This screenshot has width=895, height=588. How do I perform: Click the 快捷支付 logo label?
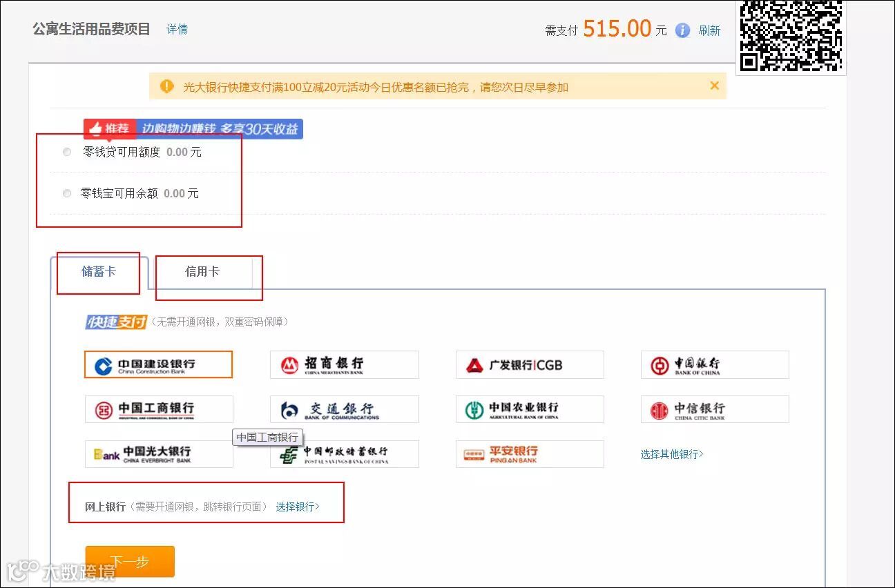[116, 322]
